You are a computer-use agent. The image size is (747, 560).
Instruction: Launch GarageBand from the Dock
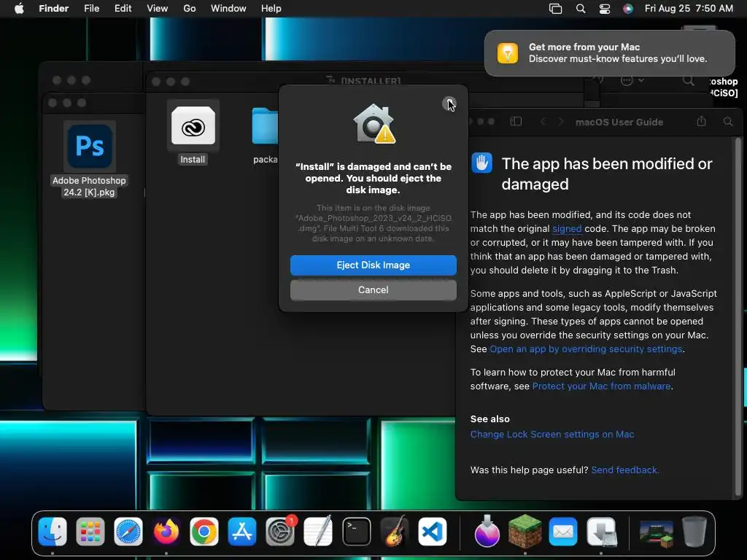pos(395,532)
